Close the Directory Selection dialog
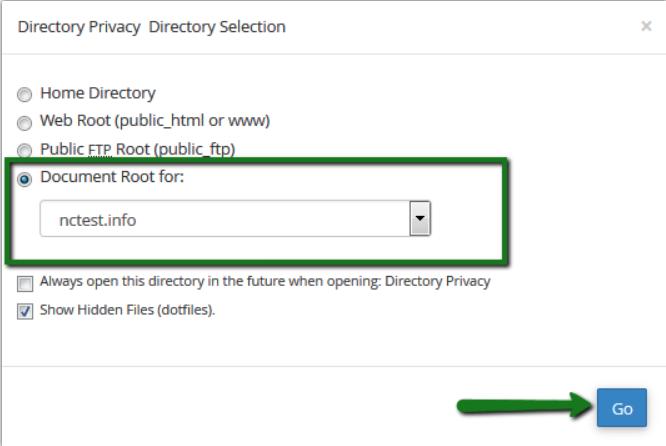This screenshot has width=666, height=446. pos(646,26)
